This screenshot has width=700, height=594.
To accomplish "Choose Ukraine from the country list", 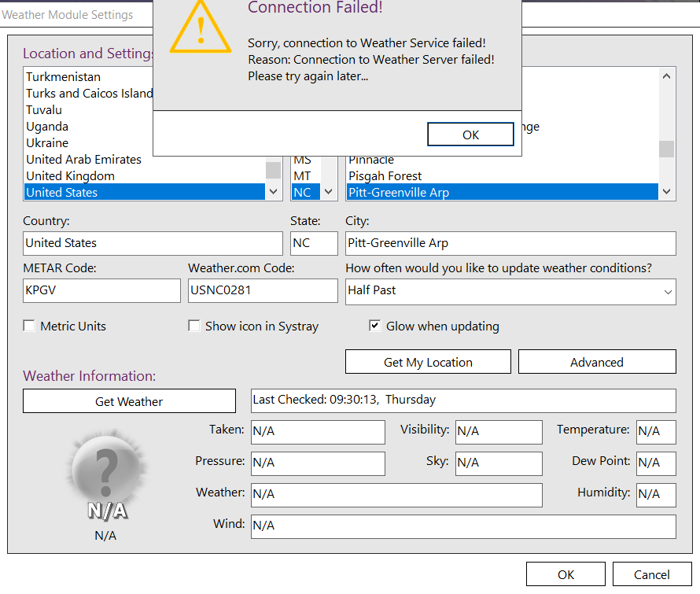I will [47, 142].
